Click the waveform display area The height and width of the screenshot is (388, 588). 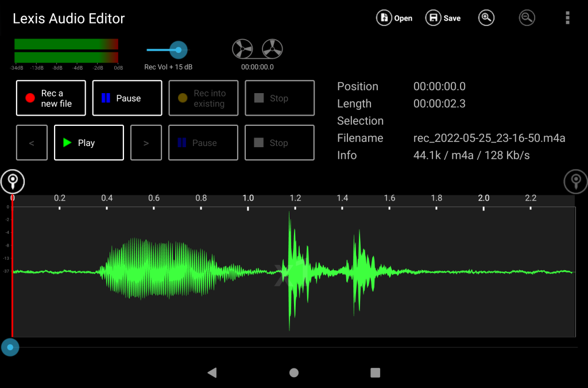(x=294, y=272)
